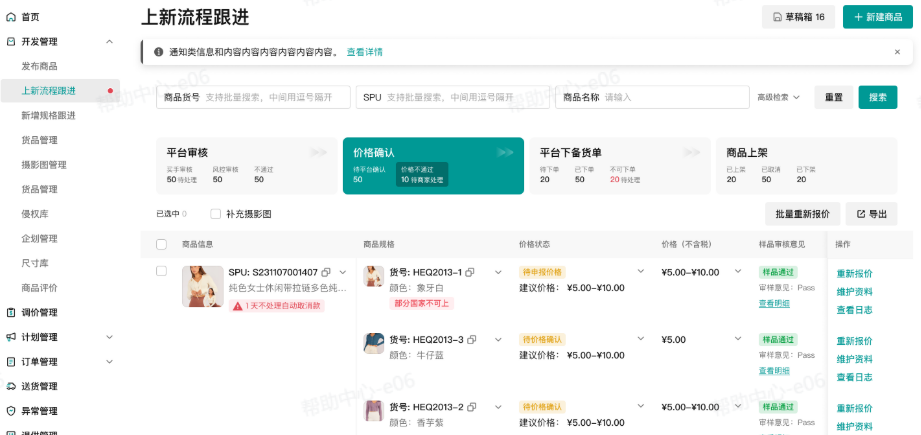Open 摄影图管理 in sidebar
921x435 pixels.
point(44,165)
